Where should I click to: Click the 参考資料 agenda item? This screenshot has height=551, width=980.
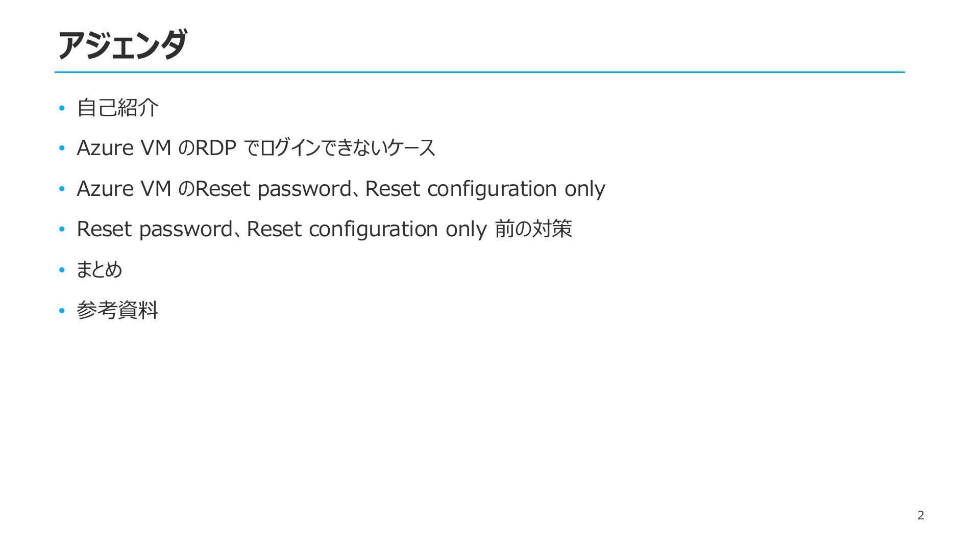(117, 310)
